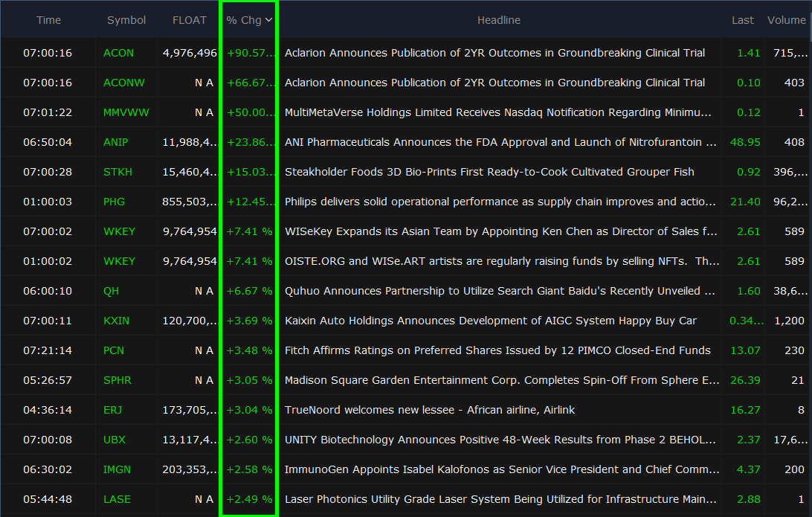Screen dimensions: 812x517
Task: Open the Madison Square Garden Spin-Off headline
Action: tap(502, 380)
